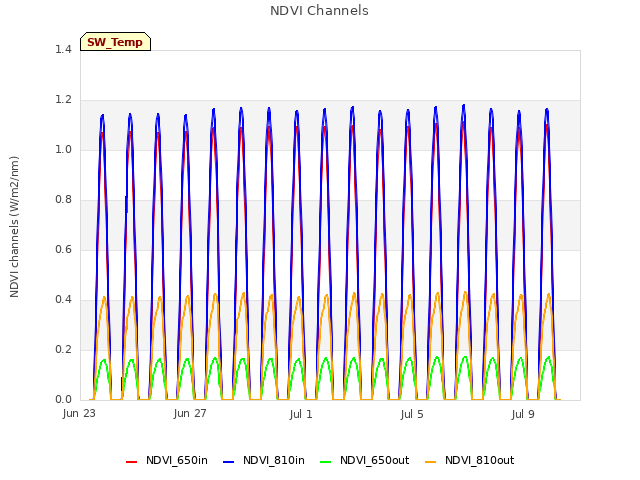Click the orange NDVI_810out legend swatch
This screenshot has width=640, height=480.
pyautogui.click(x=431, y=462)
